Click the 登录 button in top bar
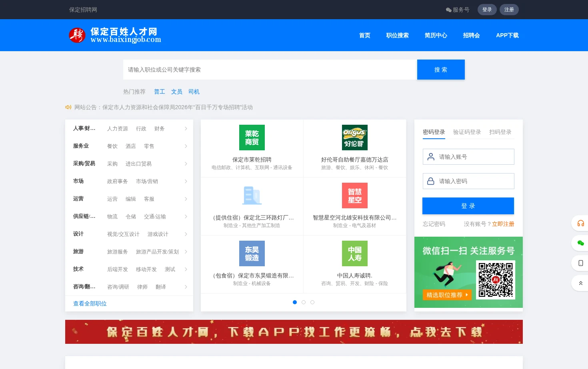This screenshot has height=369, width=588. coord(487,10)
